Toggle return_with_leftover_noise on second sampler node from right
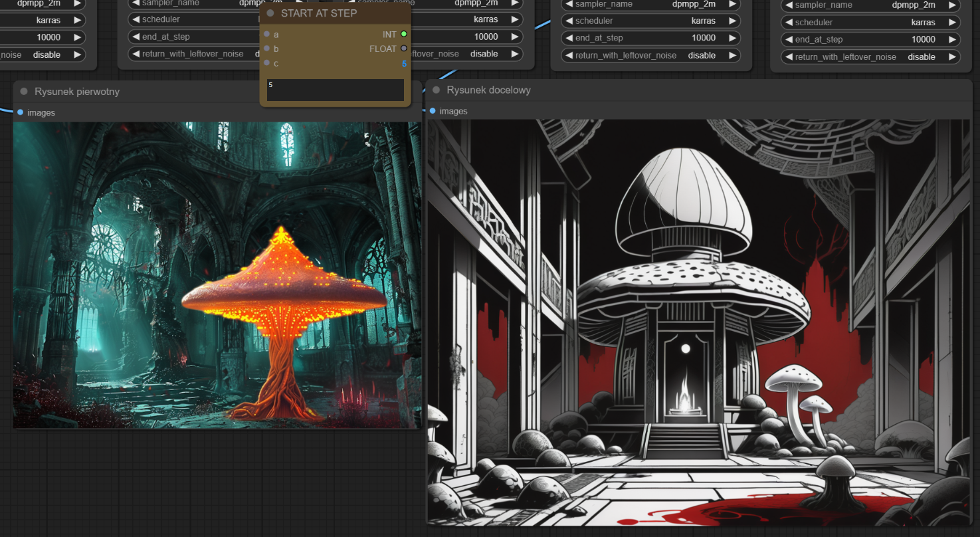Image resolution: width=980 pixels, height=537 pixels. pyautogui.click(x=650, y=55)
